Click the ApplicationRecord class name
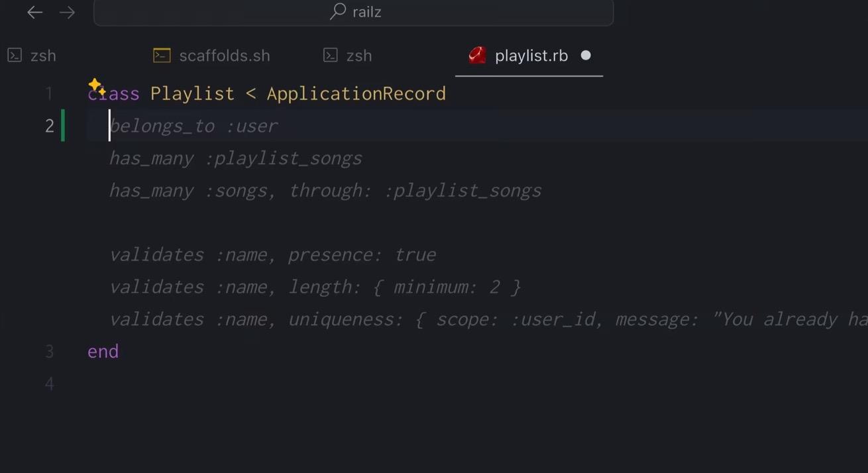868x473 pixels. click(356, 93)
